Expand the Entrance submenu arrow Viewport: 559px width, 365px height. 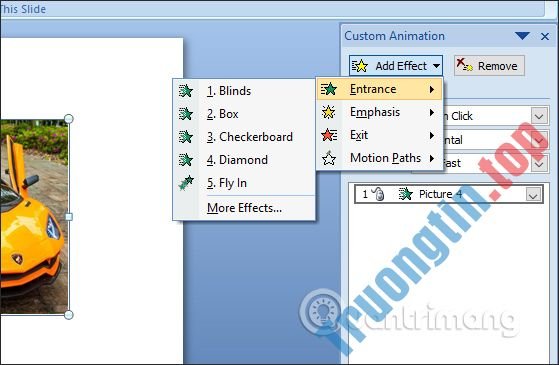pos(432,89)
